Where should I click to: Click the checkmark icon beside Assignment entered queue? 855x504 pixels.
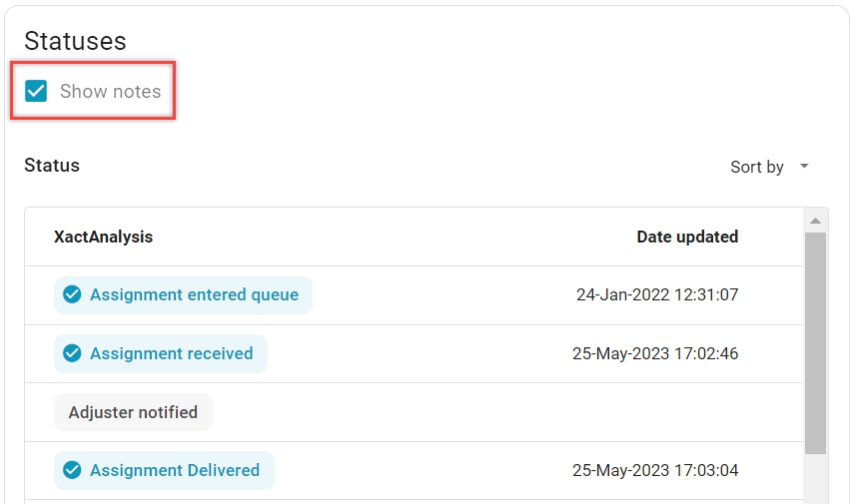72,294
